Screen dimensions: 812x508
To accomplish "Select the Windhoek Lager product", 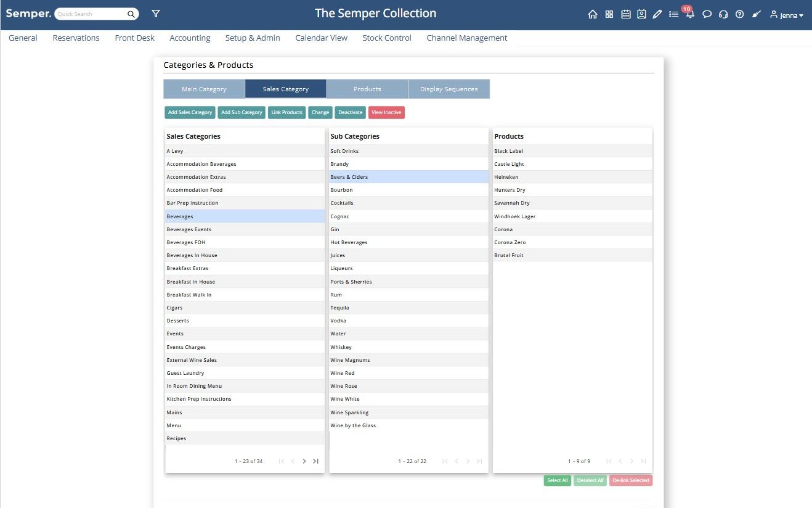I will 573,216.
